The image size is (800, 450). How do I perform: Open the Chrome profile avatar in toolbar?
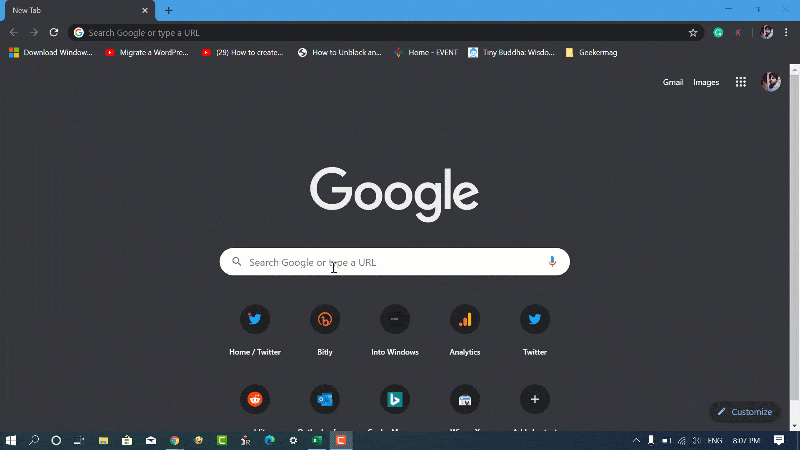[766, 33]
